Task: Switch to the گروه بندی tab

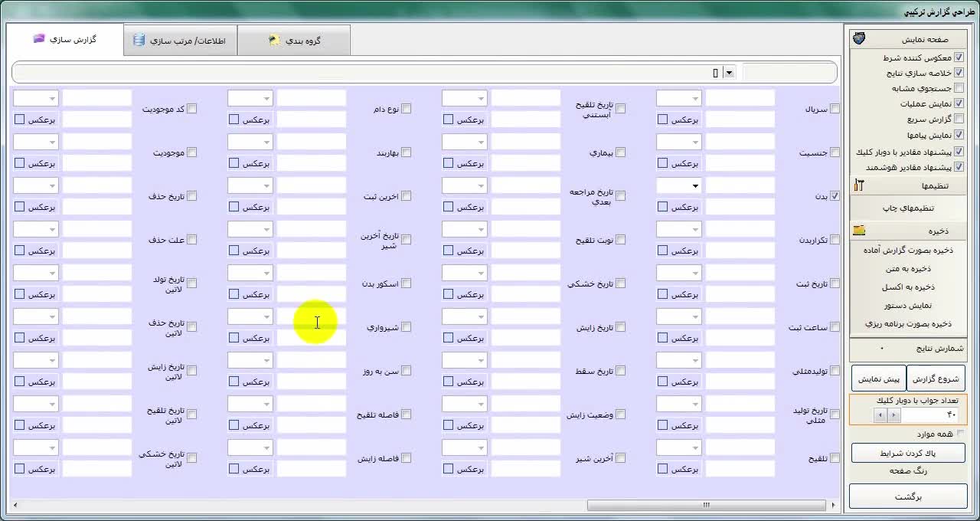Action: [x=294, y=41]
